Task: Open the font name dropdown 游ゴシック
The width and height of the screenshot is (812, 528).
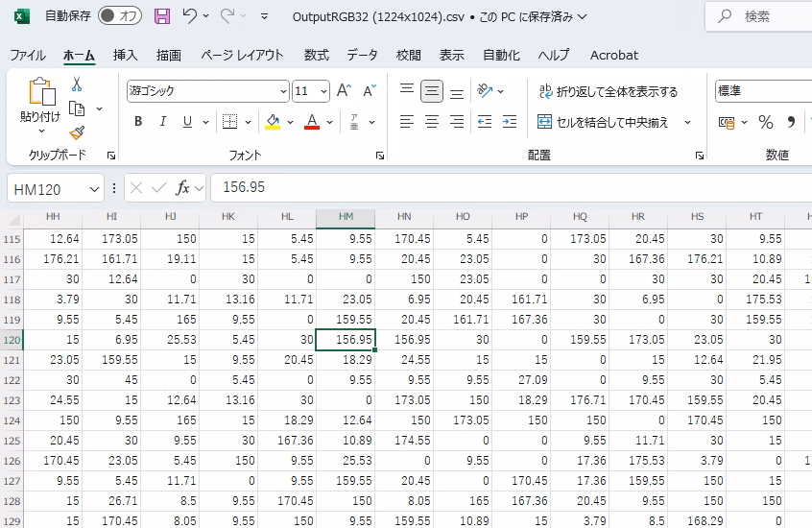Action: coord(283,92)
